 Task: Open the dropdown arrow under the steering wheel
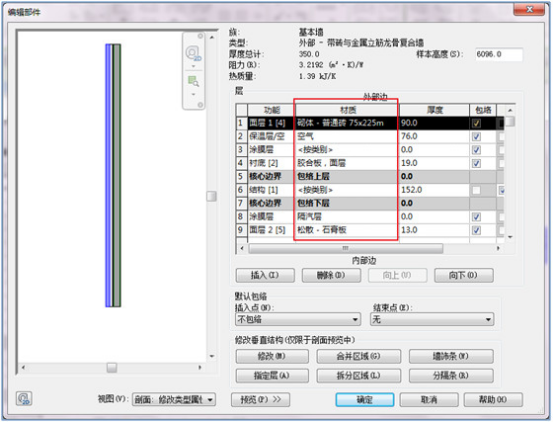pos(193,66)
